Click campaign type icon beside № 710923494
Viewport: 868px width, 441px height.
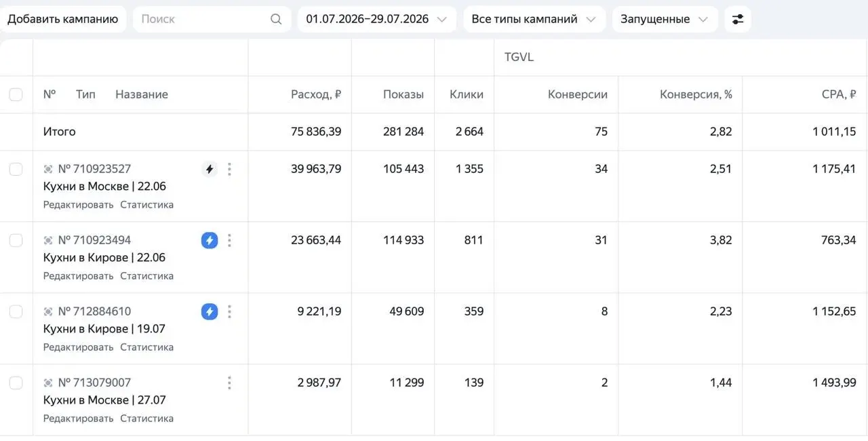pos(48,240)
